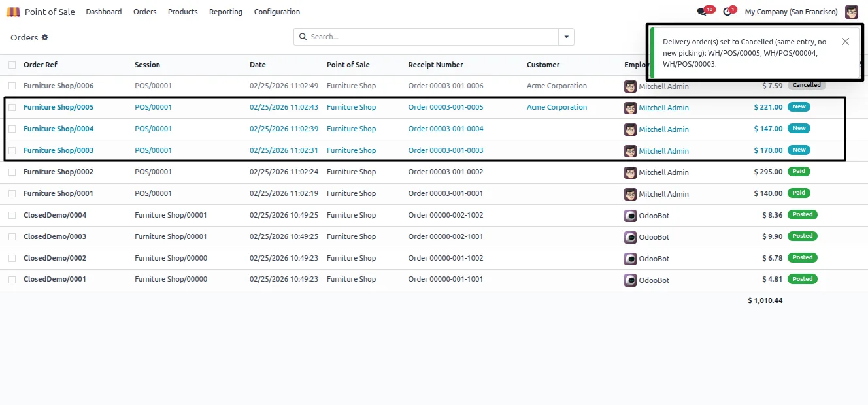
Task: Click the New badge for $ 147.00 order
Action: coord(799,128)
